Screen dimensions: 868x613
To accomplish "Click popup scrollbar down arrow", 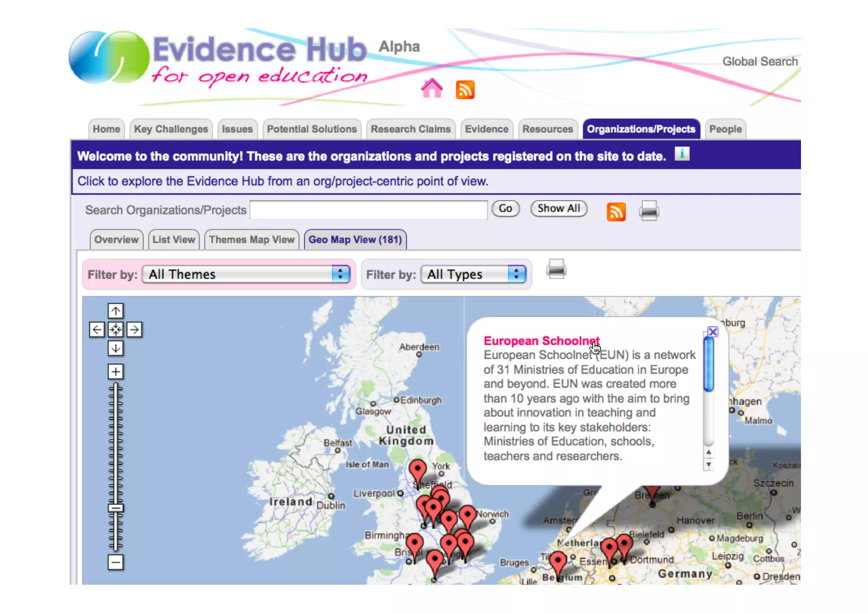I will [708, 464].
